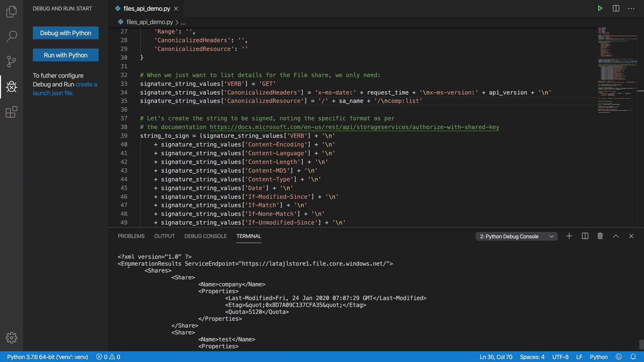Viewport: 644px width, 362px height.
Task: Switch to the PROBLEMS tab
Action: (131, 236)
